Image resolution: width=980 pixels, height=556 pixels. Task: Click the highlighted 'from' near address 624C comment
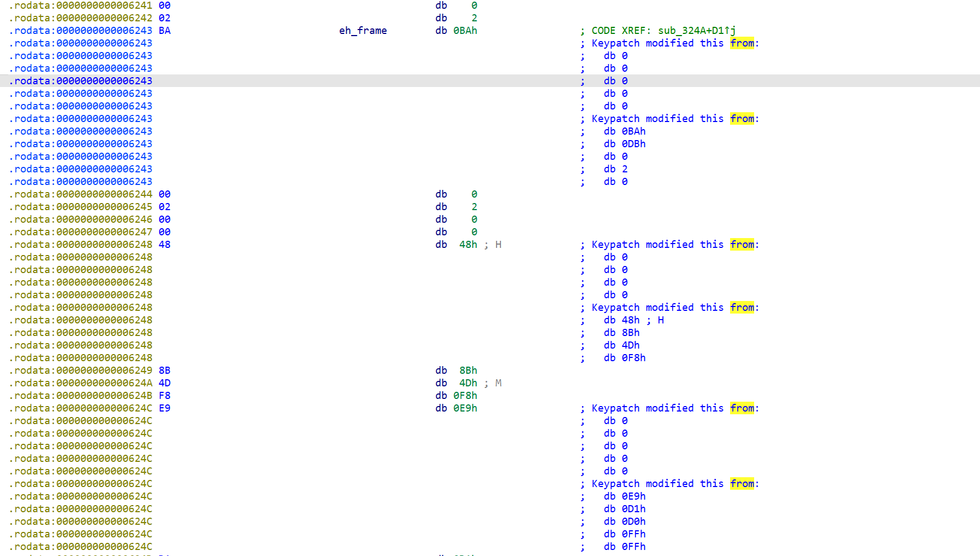pos(742,408)
